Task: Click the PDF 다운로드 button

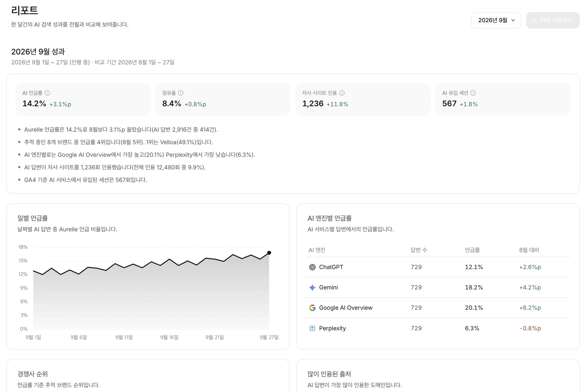Action: point(553,20)
